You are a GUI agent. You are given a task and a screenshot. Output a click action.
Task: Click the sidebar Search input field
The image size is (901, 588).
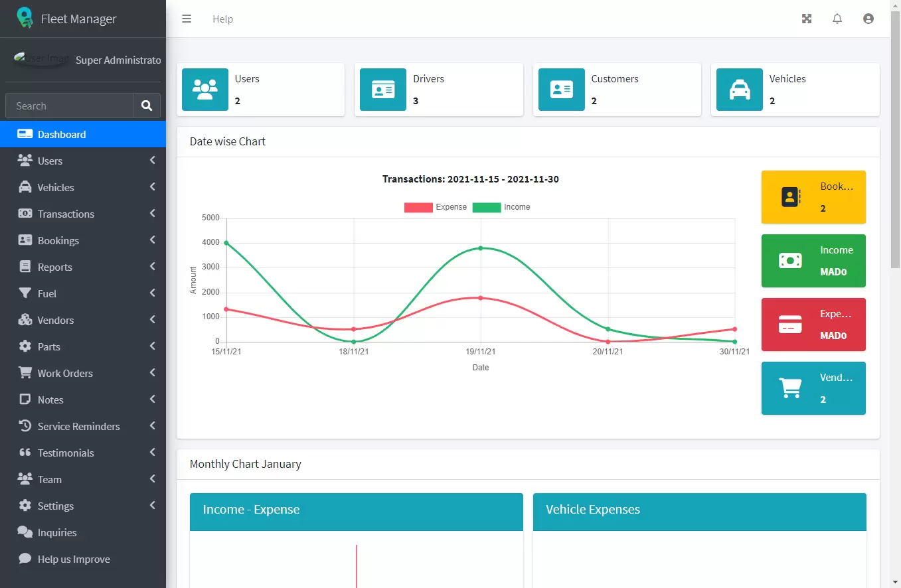click(x=69, y=106)
